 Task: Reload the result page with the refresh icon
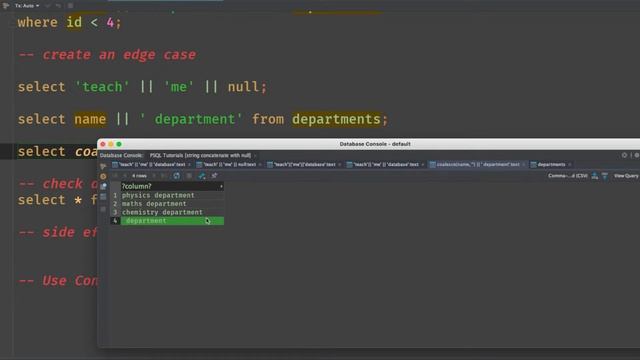click(176, 176)
